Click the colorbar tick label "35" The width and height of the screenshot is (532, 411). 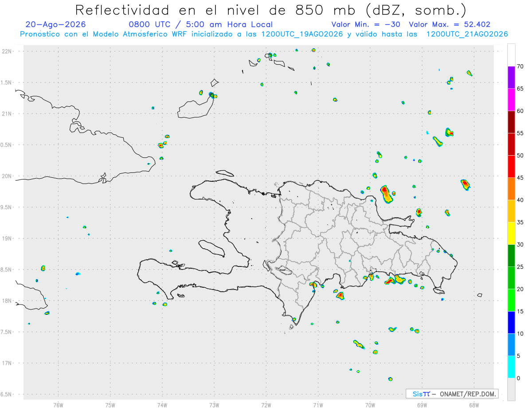pos(520,223)
